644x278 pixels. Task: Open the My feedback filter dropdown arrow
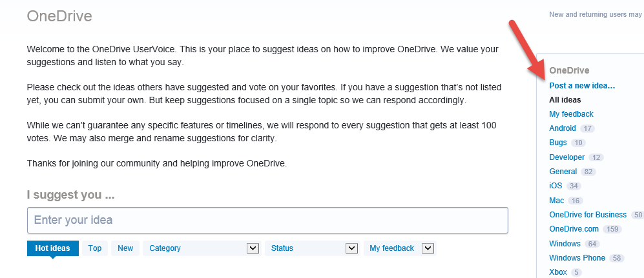(x=428, y=248)
